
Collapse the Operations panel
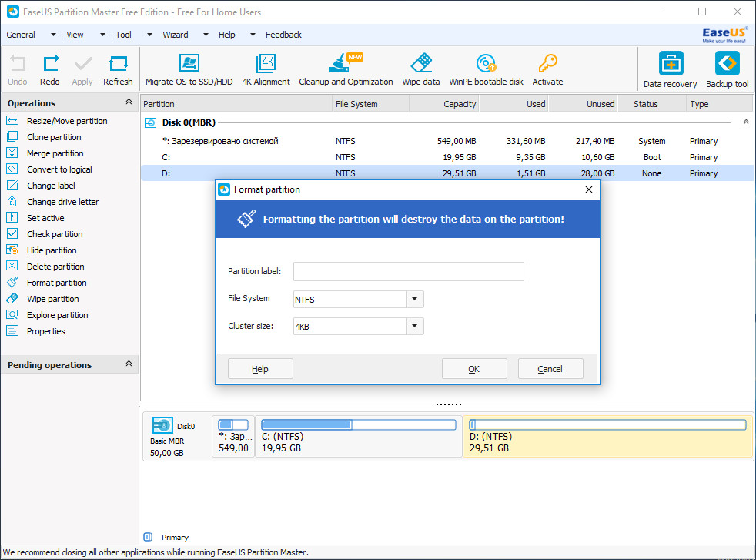tap(129, 102)
